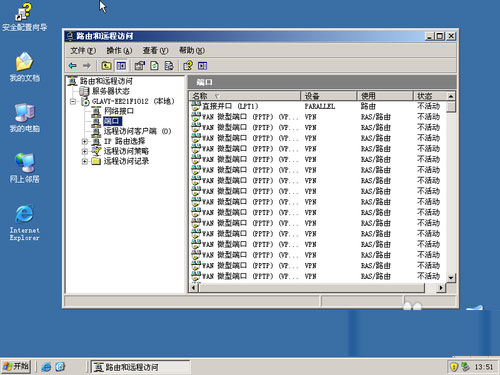500x375 pixels.
Task: Click scroll down arrow in port list
Action: pyautogui.click(x=451, y=278)
